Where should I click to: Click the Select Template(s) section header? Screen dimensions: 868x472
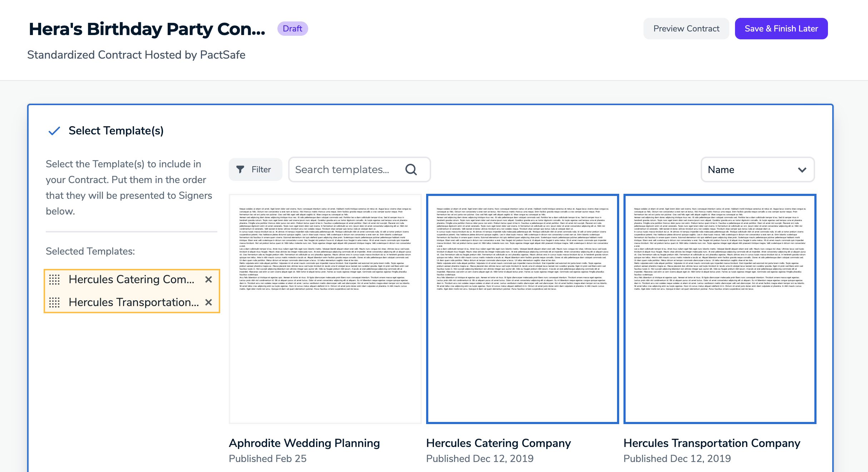116,131
